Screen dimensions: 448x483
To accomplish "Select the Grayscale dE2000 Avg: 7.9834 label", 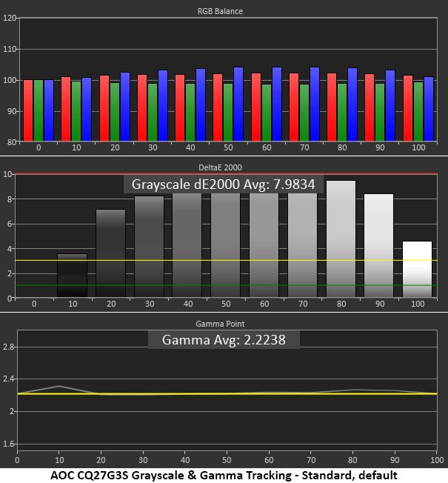I will pyautogui.click(x=223, y=184).
